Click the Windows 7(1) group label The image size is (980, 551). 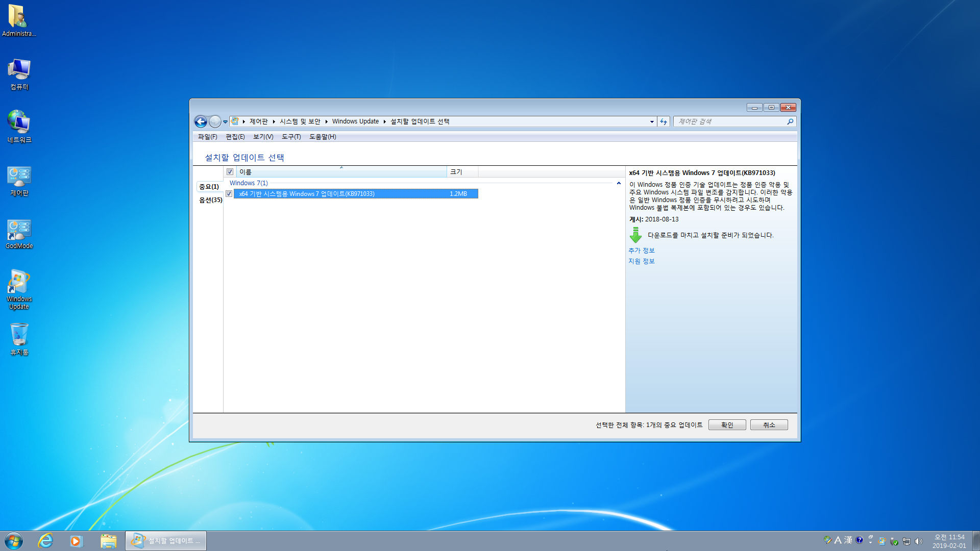tap(249, 183)
